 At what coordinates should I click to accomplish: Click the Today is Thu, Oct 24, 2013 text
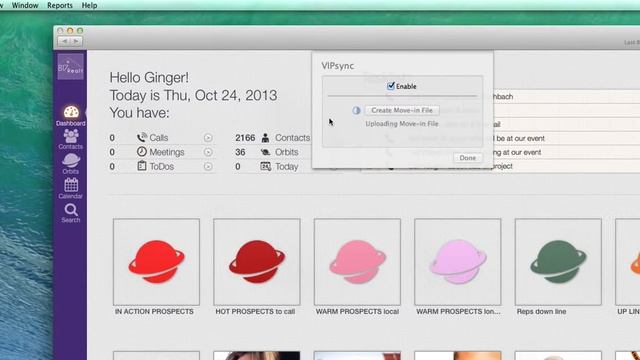click(x=193, y=96)
